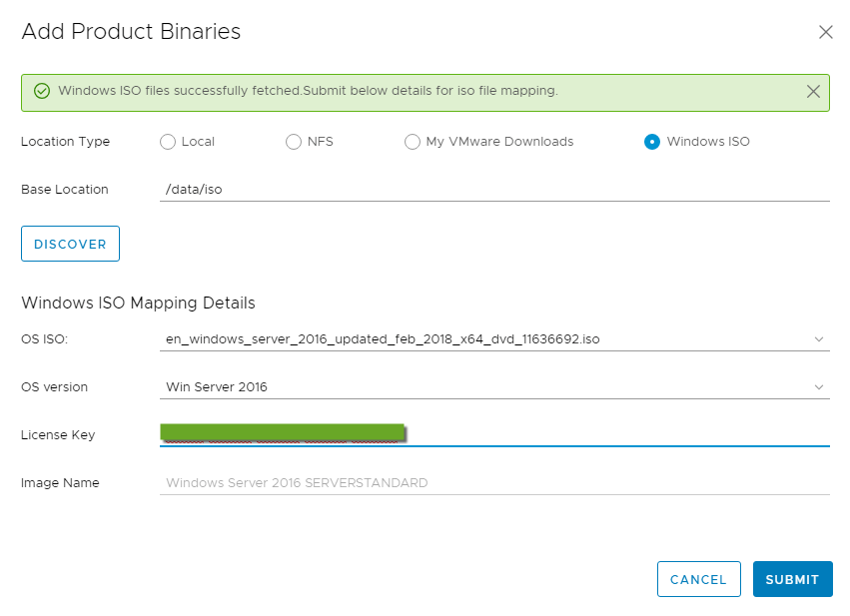Submit the ISO mapping details
Image resolution: width=850 pixels, height=616 pixels.
coord(792,579)
